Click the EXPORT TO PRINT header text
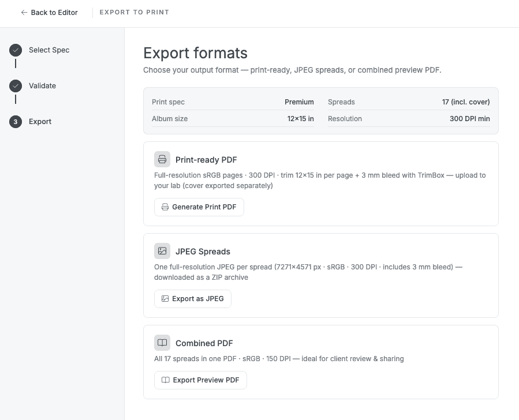 (135, 12)
